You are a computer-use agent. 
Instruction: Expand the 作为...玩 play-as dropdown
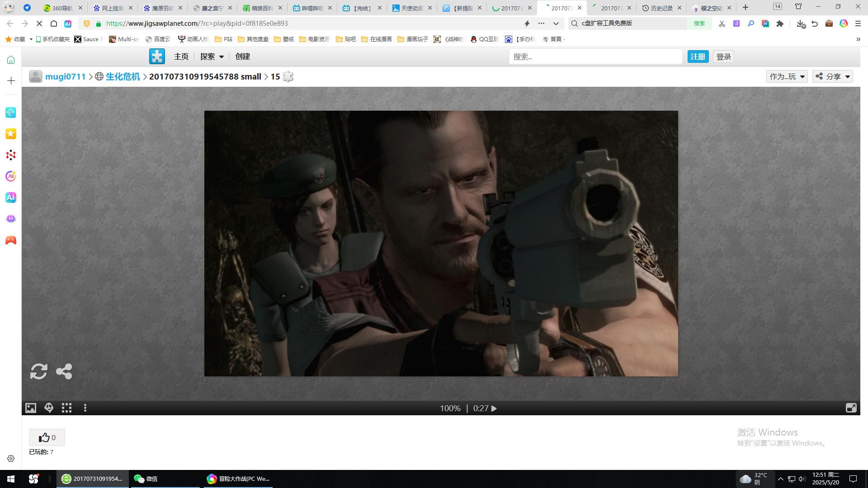click(x=787, y=76)
